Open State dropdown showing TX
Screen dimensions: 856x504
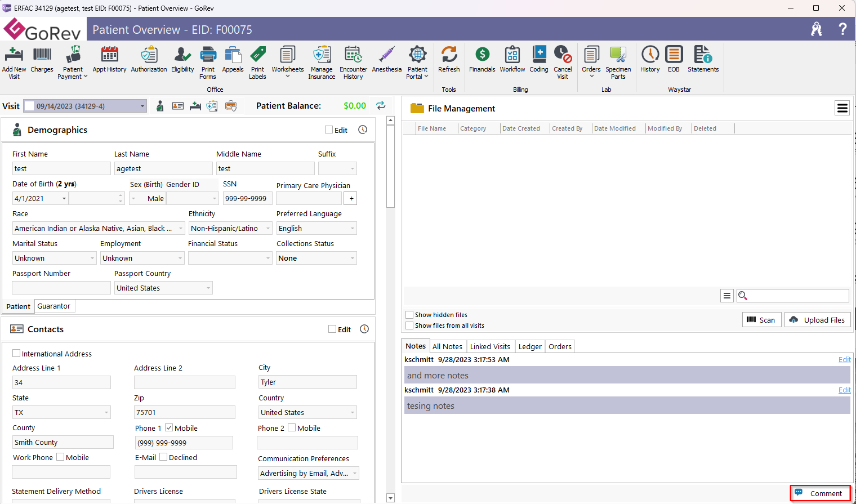[x=106, y=412]
